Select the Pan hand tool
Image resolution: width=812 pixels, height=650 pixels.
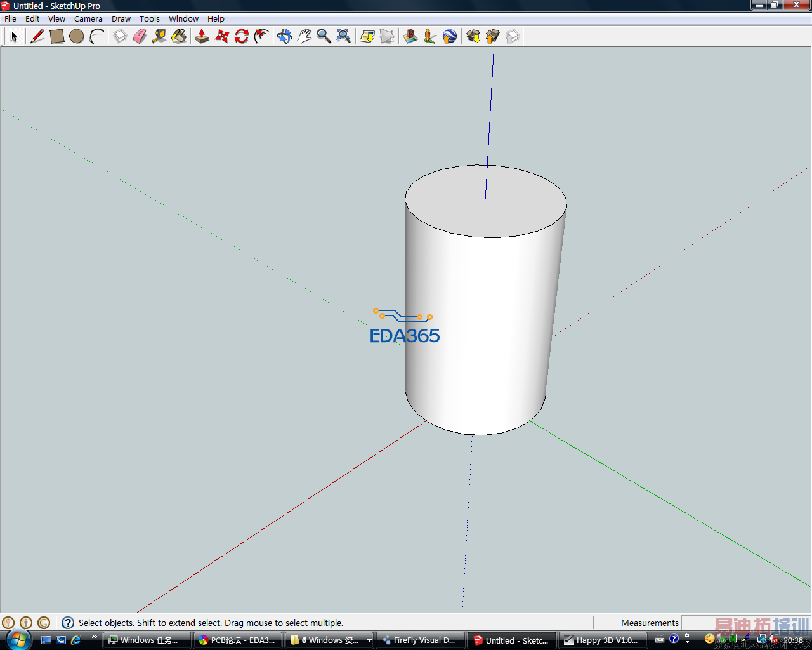point(304,36)
